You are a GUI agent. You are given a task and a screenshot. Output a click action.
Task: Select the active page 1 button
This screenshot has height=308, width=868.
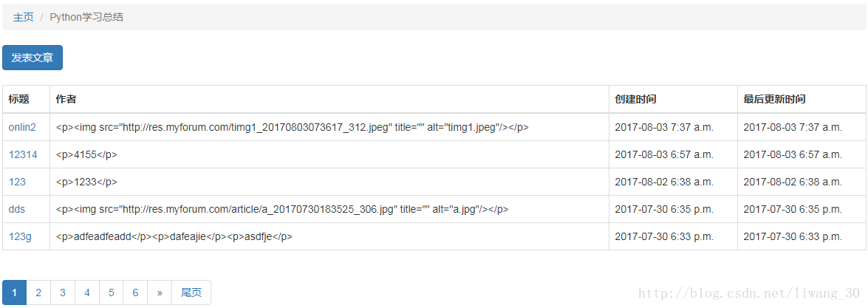15,292
